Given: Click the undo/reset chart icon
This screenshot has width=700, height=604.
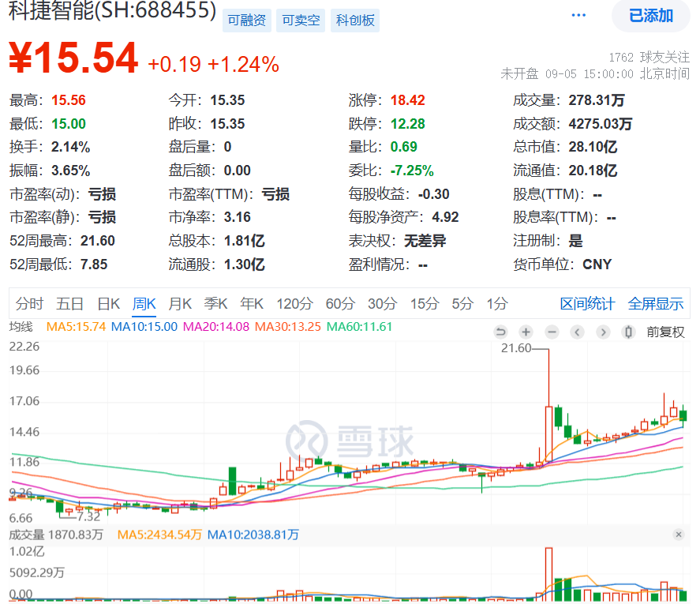Looking at the screenshot, I should point(501,332).
